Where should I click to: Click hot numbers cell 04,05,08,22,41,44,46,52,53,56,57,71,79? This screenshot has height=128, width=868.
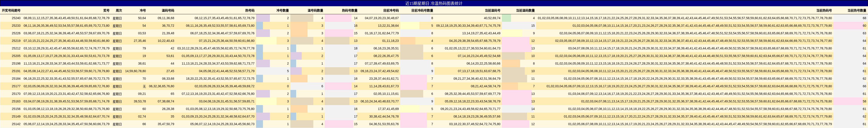[227, 71]
